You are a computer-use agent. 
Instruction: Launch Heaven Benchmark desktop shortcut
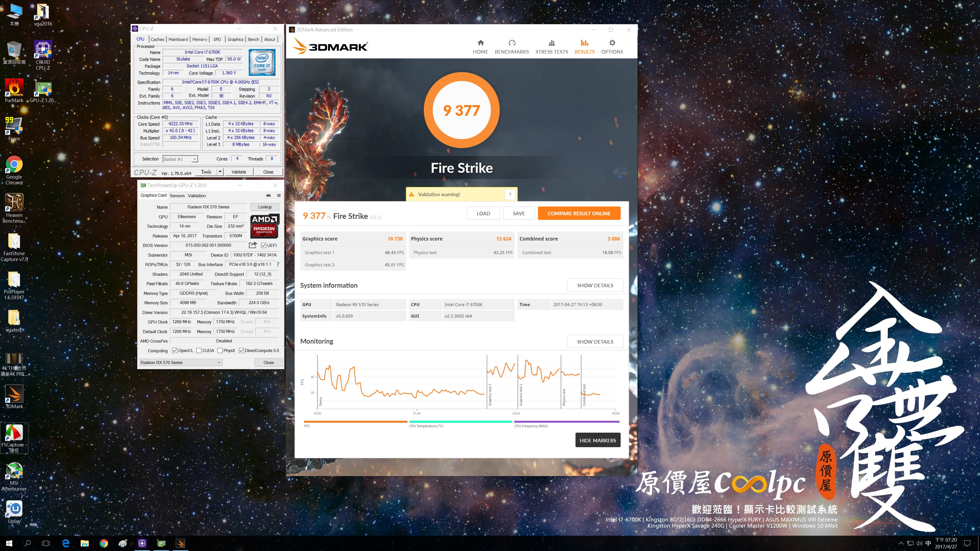[x=14, y=208]
